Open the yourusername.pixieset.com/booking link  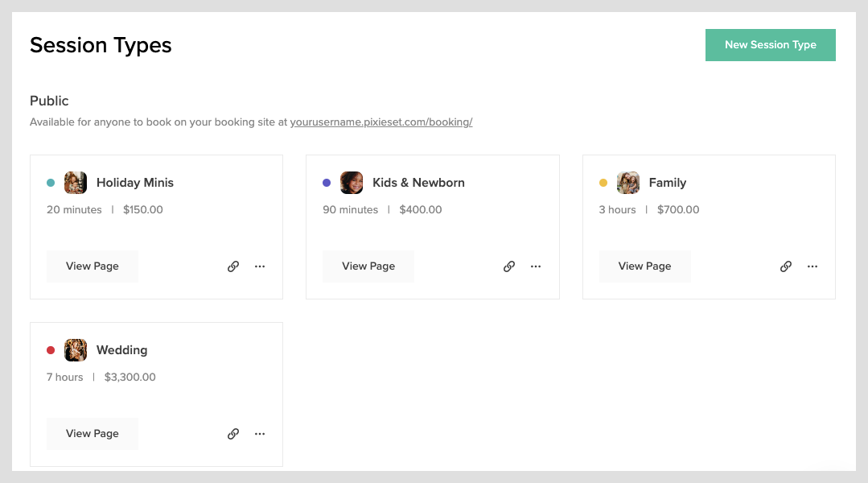(381, 122)
